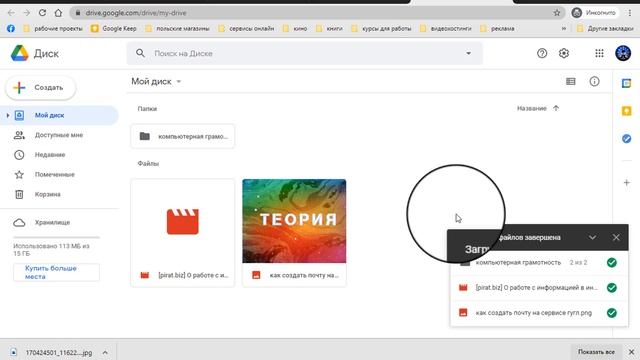Click the address bar with drive.google.com
The height and width of the screenshot is (360, 640).
[x=318, y=13]
